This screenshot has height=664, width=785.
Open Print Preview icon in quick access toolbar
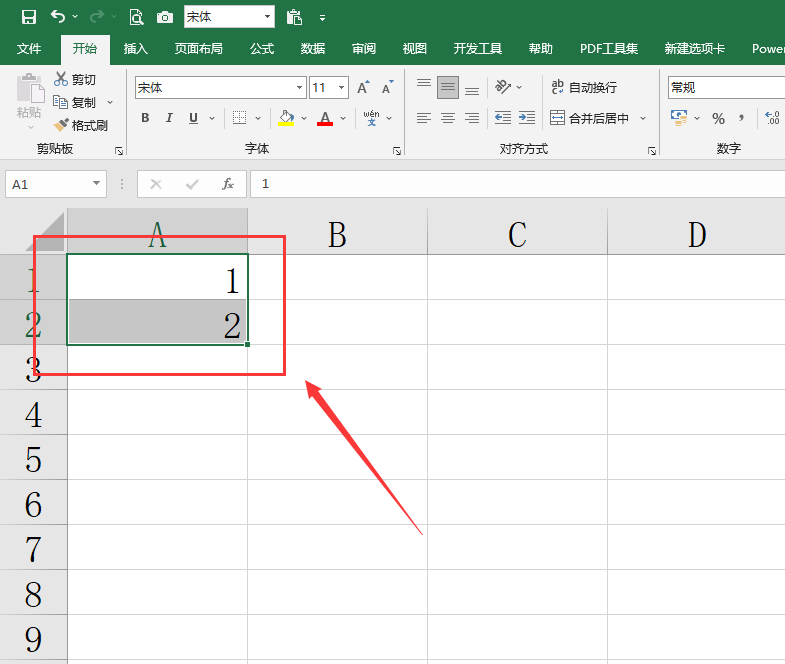point(136,18)
